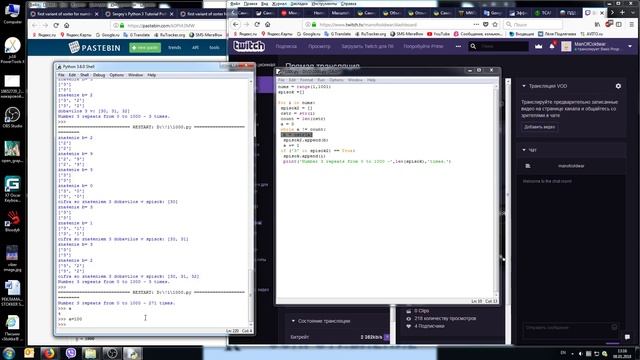The image size is (640, 360).
Task: Click the add video button in the VOD panel
Action: (x=540, y=127)
